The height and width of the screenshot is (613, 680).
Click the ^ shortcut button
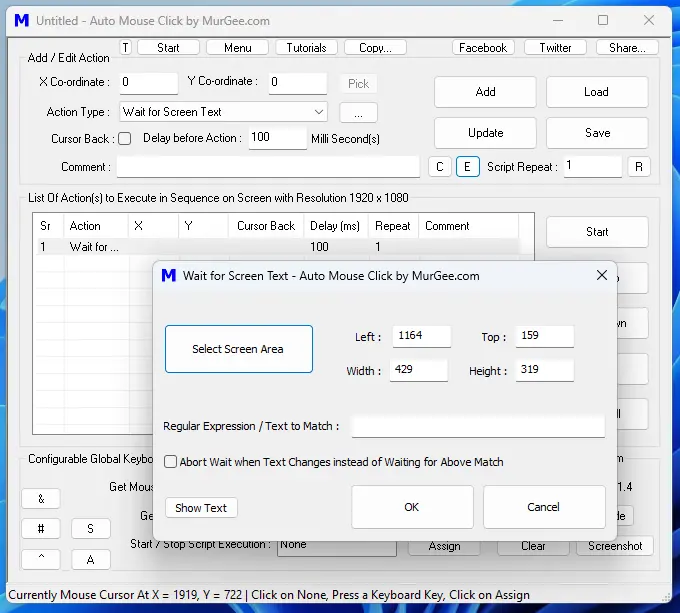click(41, 559)
